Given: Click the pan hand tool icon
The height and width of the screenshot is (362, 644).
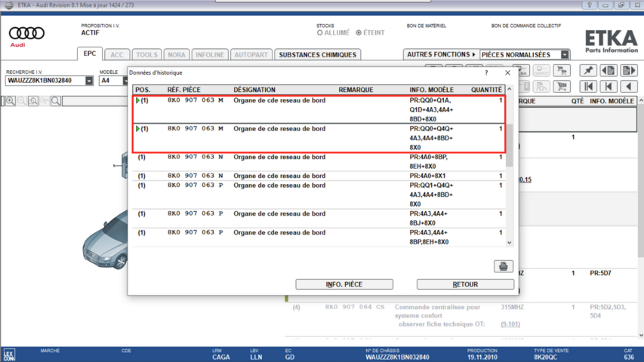Looking at the screenshot, I should coord(45,101).
